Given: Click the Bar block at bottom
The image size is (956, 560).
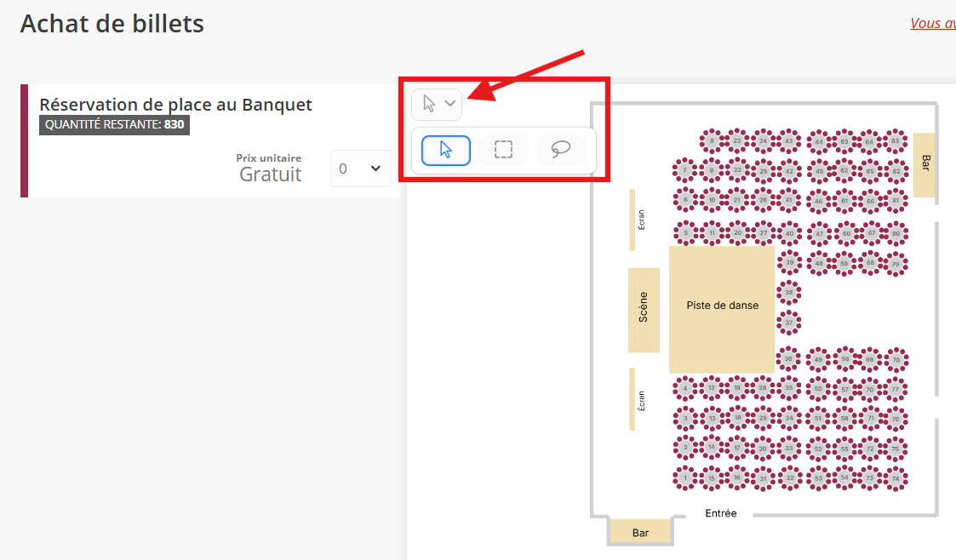Looking at the screenshot, I should click(640, 532).
